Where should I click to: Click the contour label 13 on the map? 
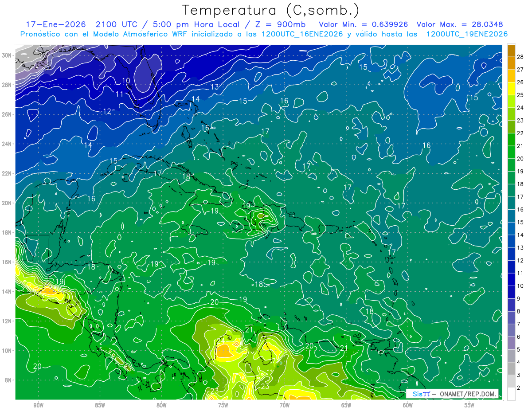pos(215,87)
